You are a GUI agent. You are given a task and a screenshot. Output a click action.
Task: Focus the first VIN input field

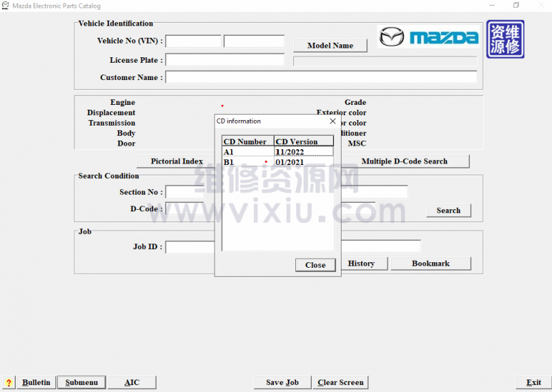193,41
